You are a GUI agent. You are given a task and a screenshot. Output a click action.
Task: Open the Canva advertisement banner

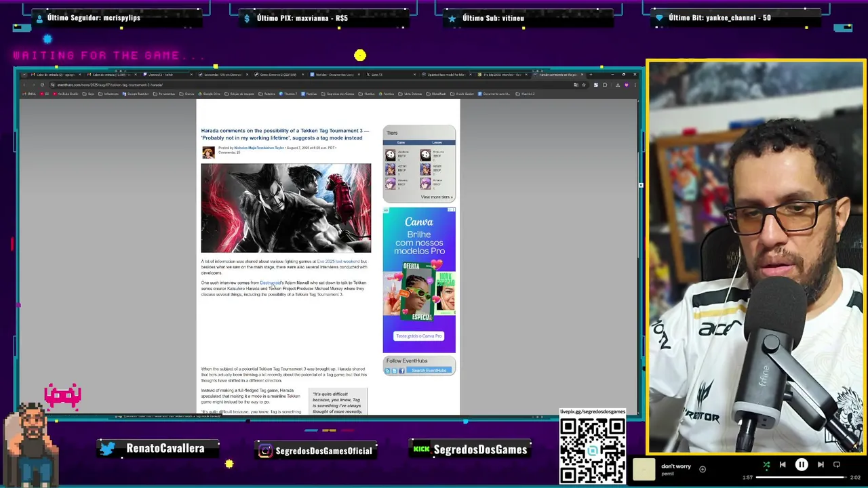[419, 280]
